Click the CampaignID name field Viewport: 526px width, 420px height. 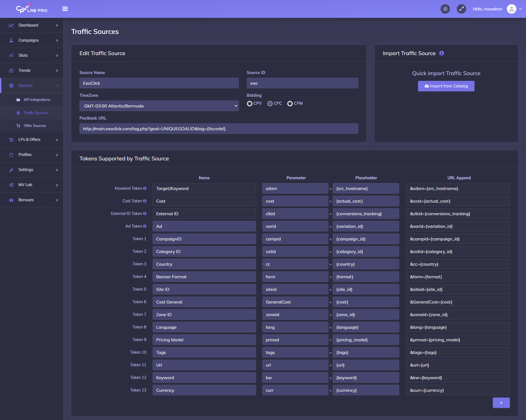tap(204, 239)
